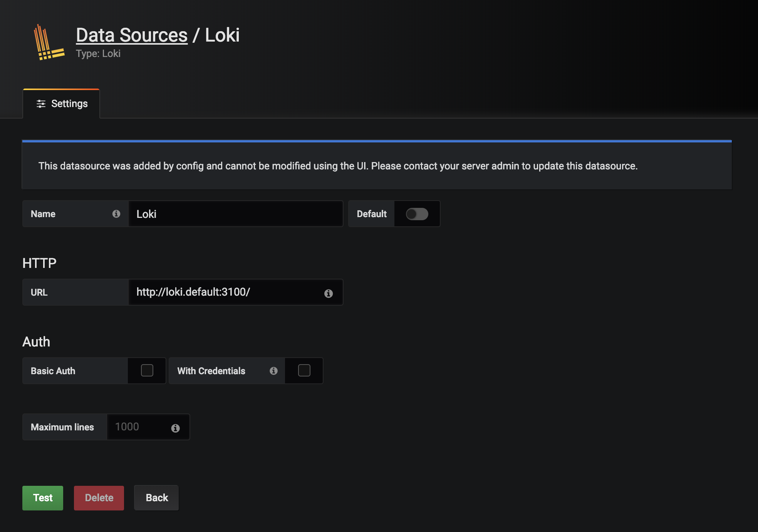Click the info icon in the Maximum lines field
758x532 pixels.
(x=176, y=427)
